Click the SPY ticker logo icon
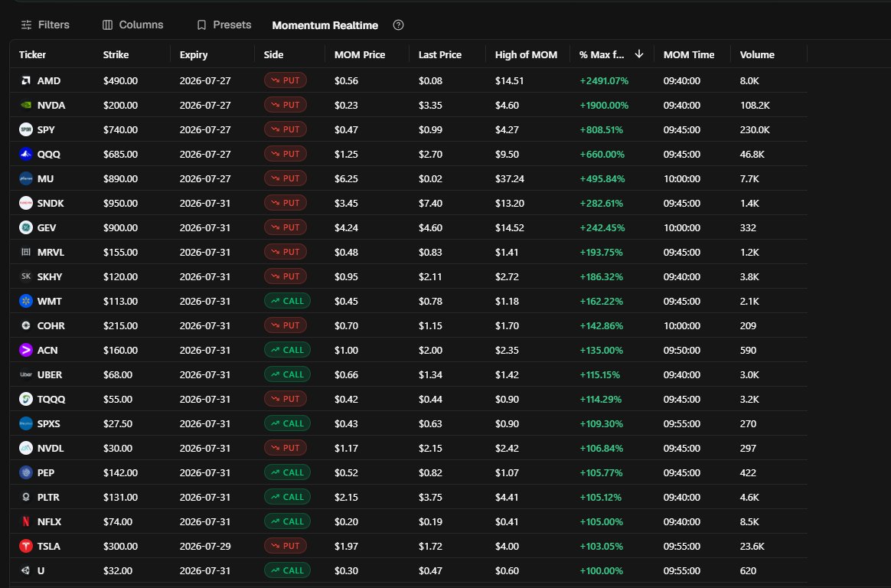The image size is (891, 588). coord(25,129)
